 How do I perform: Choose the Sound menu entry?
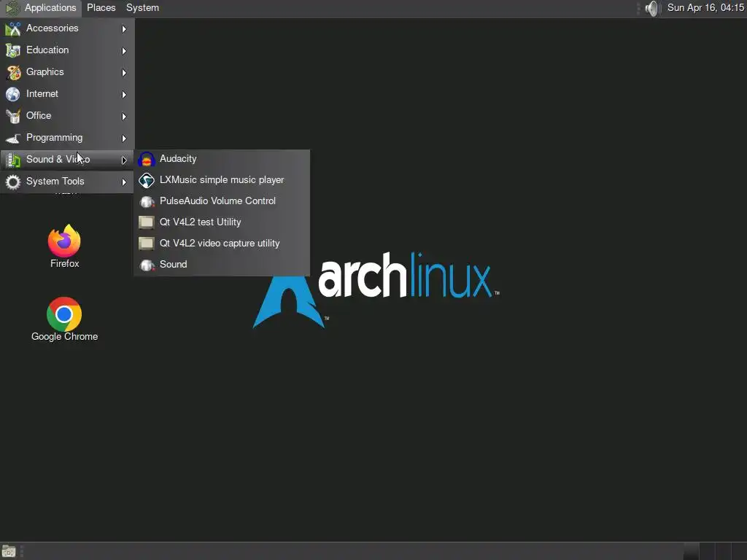(222, 264)
